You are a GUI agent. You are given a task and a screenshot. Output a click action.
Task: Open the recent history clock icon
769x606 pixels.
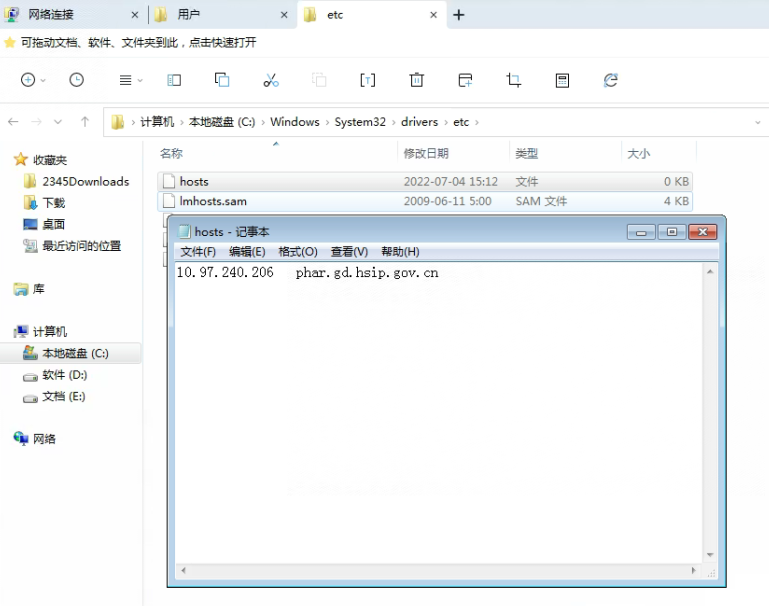point(77,80)
